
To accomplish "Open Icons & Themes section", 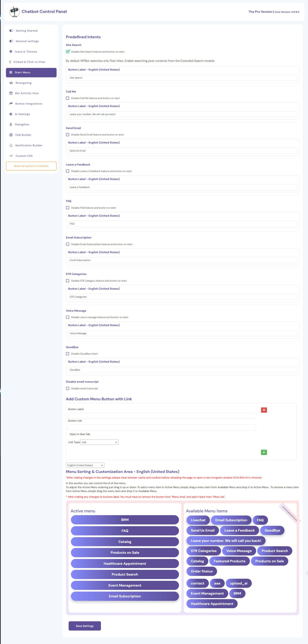I will (x=31, y=52).
